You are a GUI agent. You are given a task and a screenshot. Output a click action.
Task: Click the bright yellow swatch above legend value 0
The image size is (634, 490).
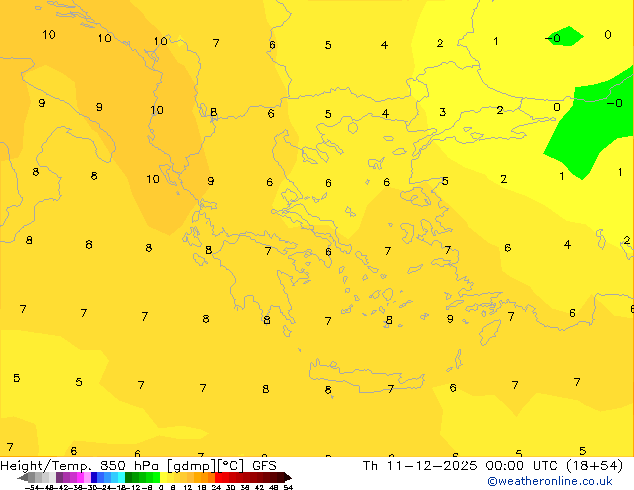pos(163,477)
